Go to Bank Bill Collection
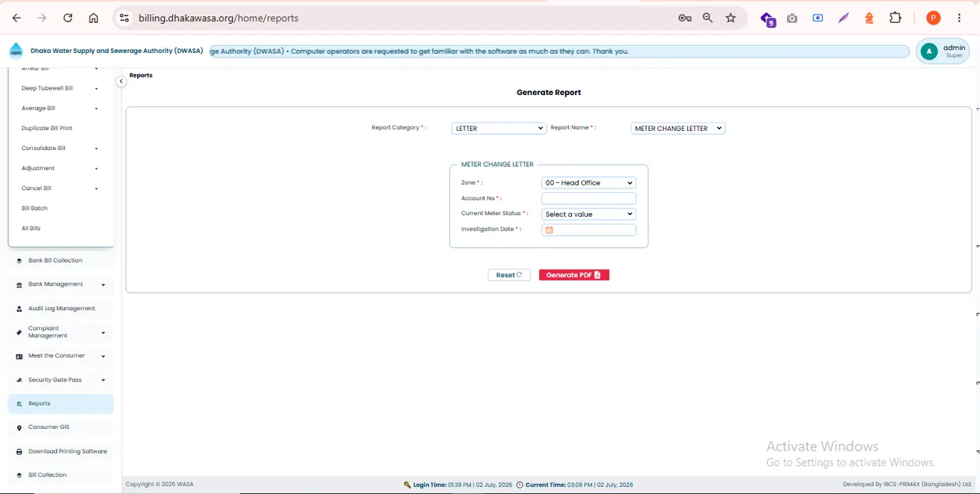 [60, 260]
